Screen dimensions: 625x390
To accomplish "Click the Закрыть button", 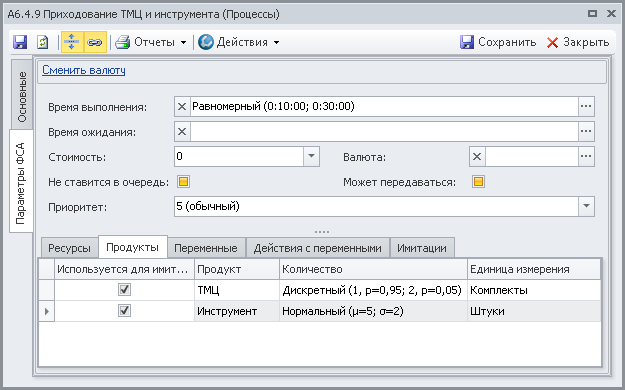I will (x=578, y=42).
